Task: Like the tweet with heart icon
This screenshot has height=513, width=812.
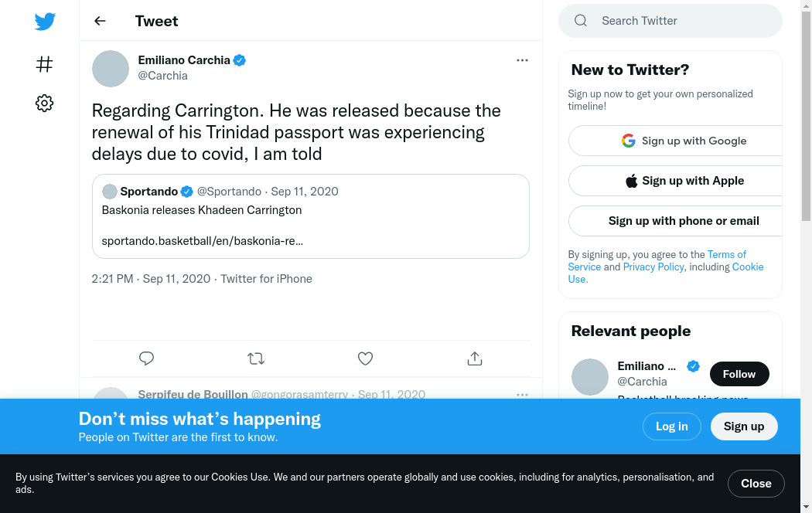Action: (365, 358)
